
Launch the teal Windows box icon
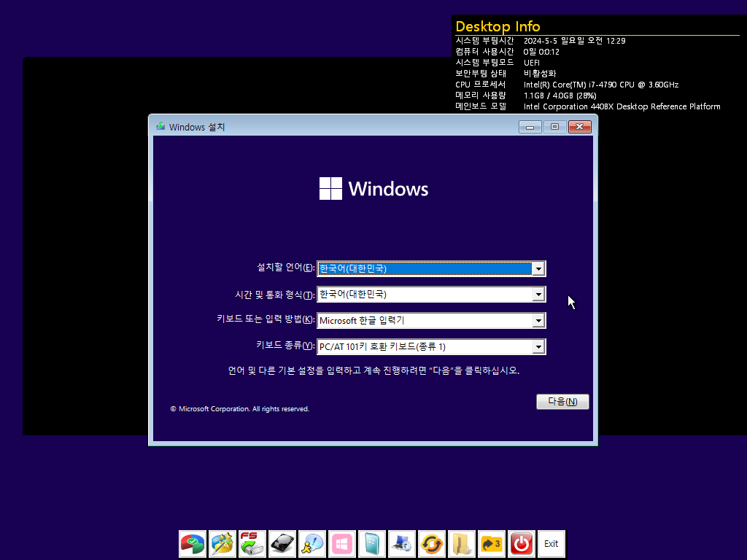pos(372,543)
